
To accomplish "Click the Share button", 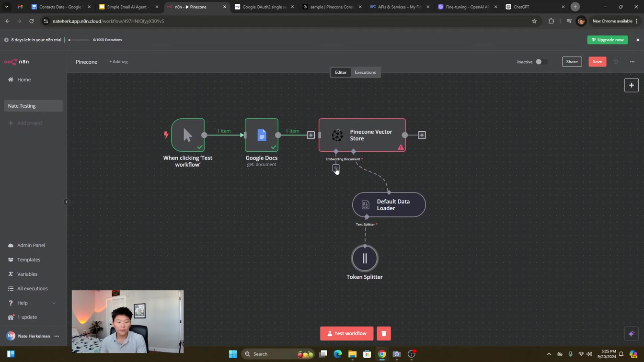I will click(x=572, y=62).
